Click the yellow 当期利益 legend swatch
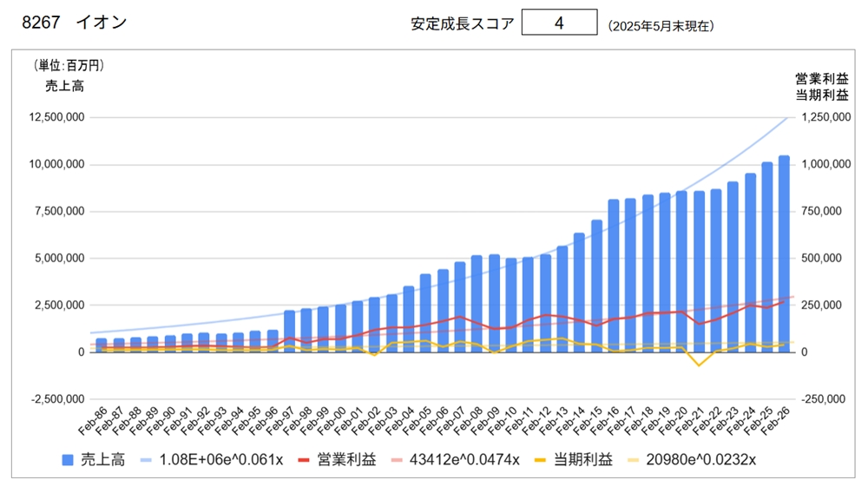868x493 pixels. tap(540, 460)
